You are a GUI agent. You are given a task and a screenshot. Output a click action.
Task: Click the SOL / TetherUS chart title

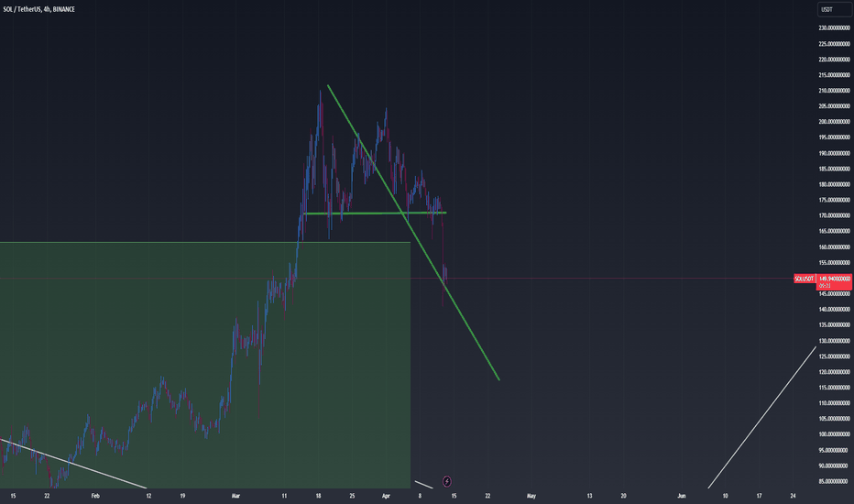(38, 9)
